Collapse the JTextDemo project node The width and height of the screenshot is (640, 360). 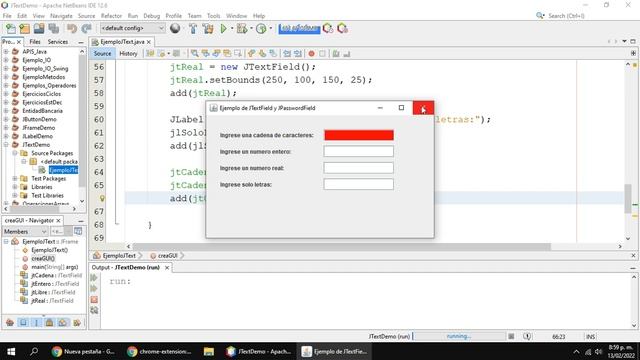point(6,144)
